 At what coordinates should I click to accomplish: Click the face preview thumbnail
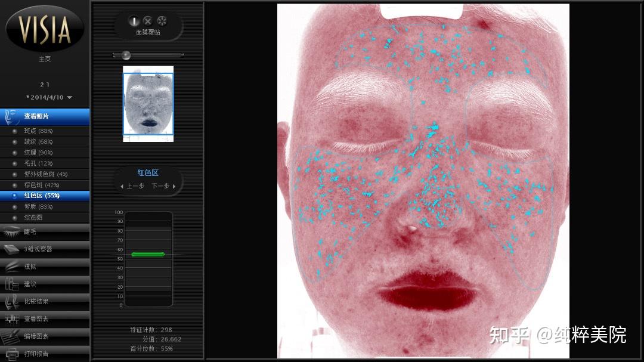147,104
